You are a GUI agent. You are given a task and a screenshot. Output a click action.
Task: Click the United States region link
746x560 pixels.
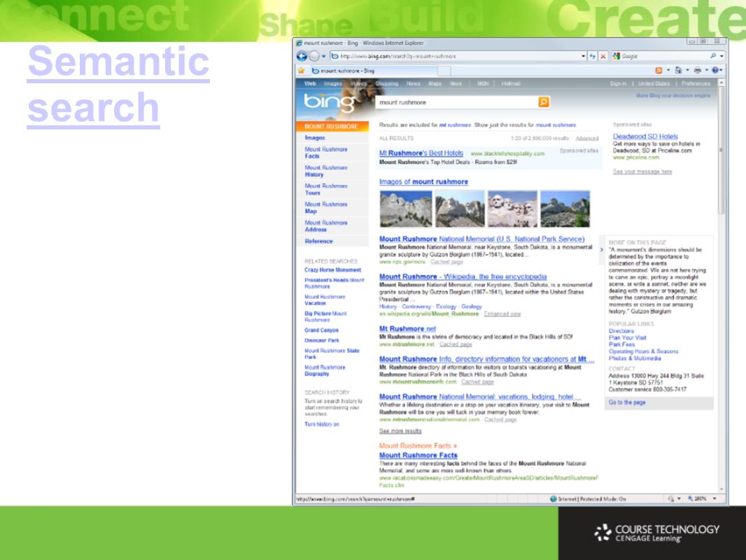[654, 84]
